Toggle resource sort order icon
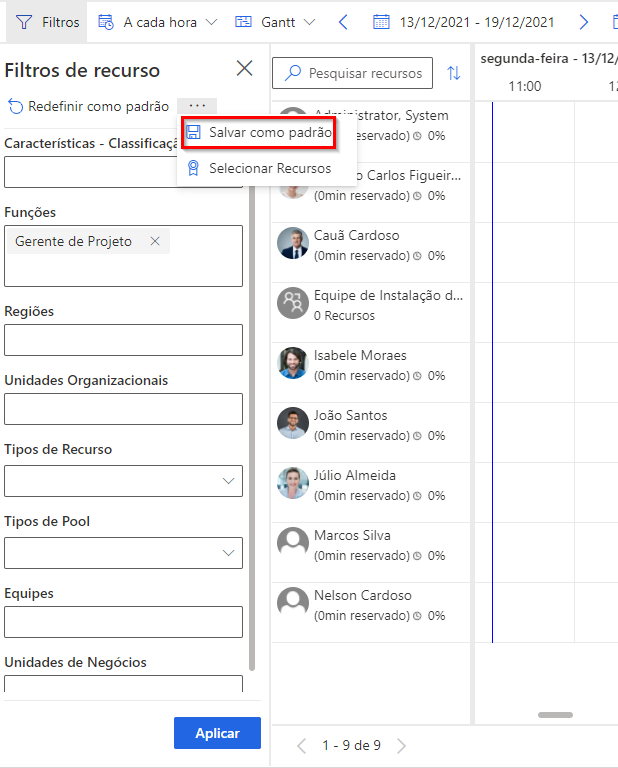This screenshot has height=768, width=618. [x=453, y=73]
